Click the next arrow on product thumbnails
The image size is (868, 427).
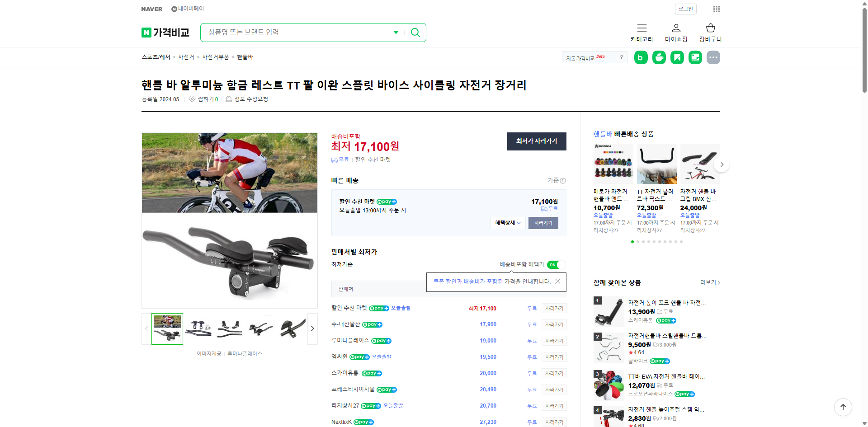click(312, 329)
